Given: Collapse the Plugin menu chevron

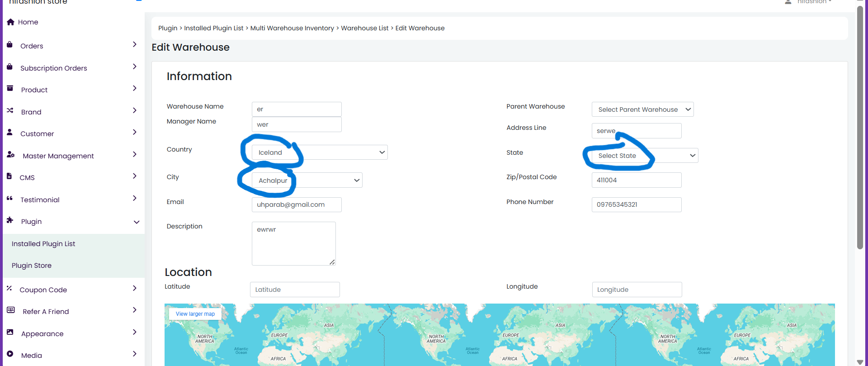Looking at the screenshot, I should pyautogui.click(x=137, y=222).
